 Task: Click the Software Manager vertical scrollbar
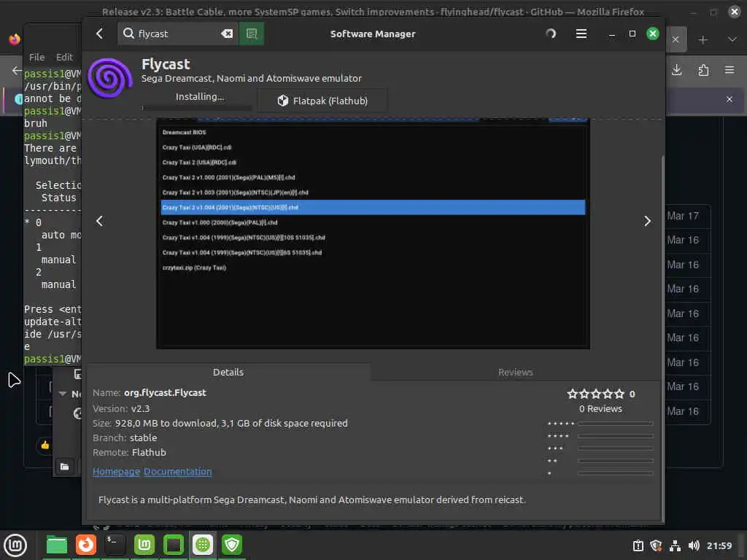tap(662, 338)
